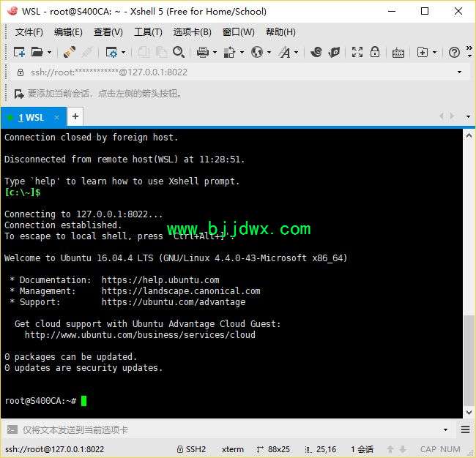The width and height of the screenshot is (476, 458).
Task: Close the 1 WSL tab
Action: click(x=56, y=117)
